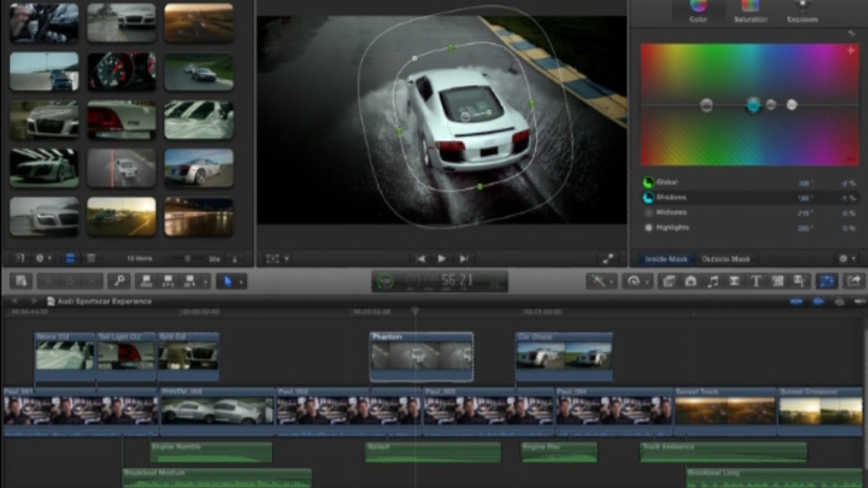This screenshot has height=488, width=868.
Task: Select the Midtones row in color list
Action: point(749,212)
